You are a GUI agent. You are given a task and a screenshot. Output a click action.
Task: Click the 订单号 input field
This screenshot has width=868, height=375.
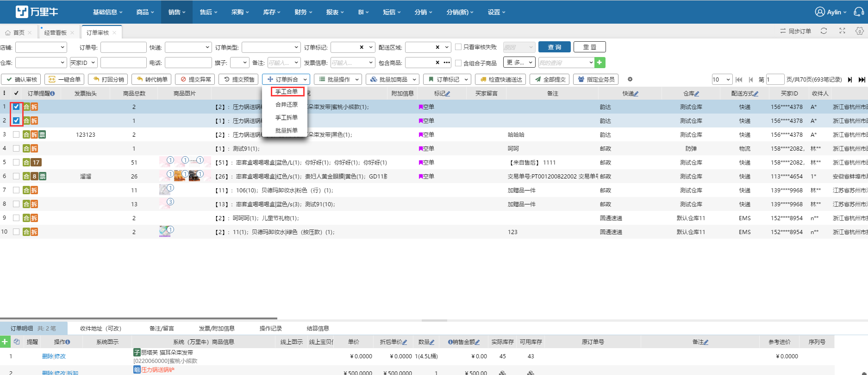point(124,47)
